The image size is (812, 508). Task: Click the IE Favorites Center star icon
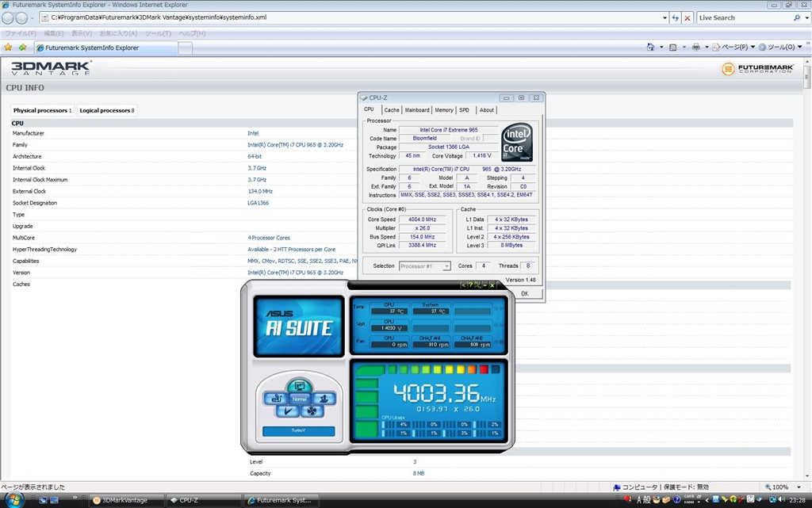click(x=8, y=47)
